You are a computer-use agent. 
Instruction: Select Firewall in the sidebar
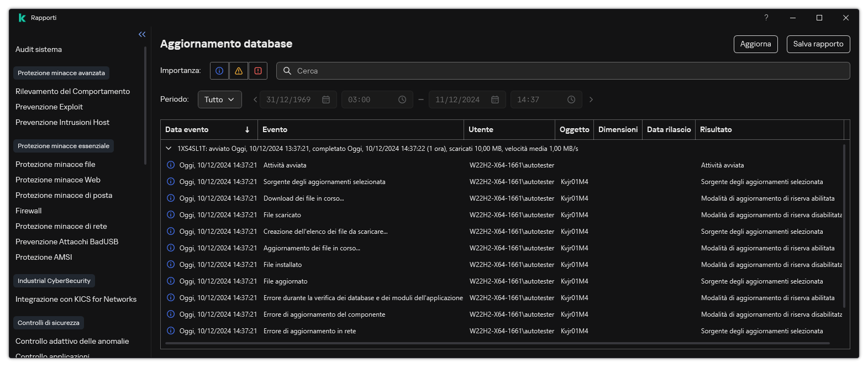29,211
